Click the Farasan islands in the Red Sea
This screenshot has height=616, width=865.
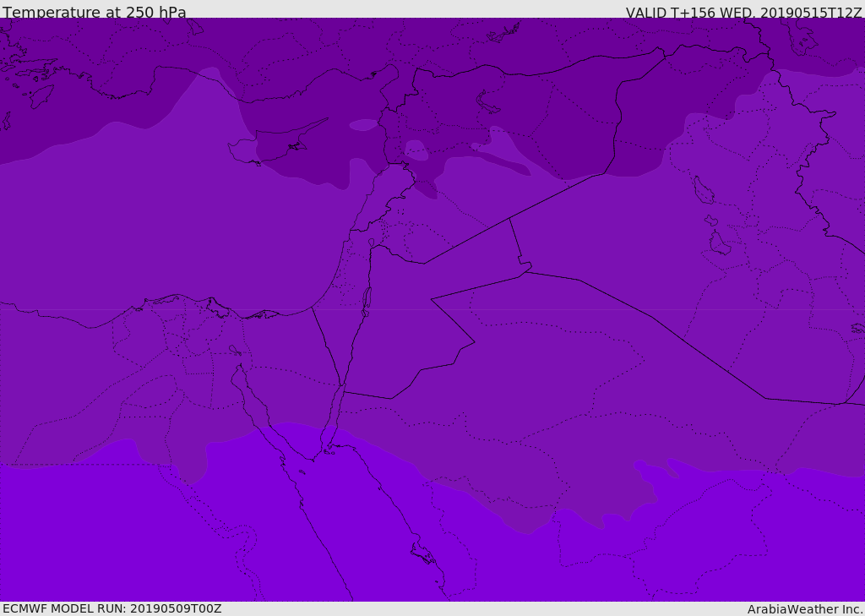422,554
